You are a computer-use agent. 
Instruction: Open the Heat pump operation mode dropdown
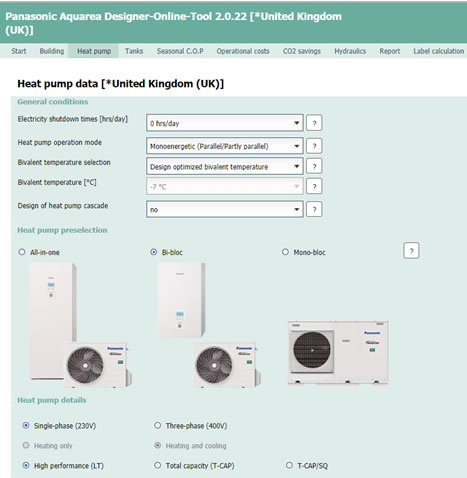click(225, 146)
